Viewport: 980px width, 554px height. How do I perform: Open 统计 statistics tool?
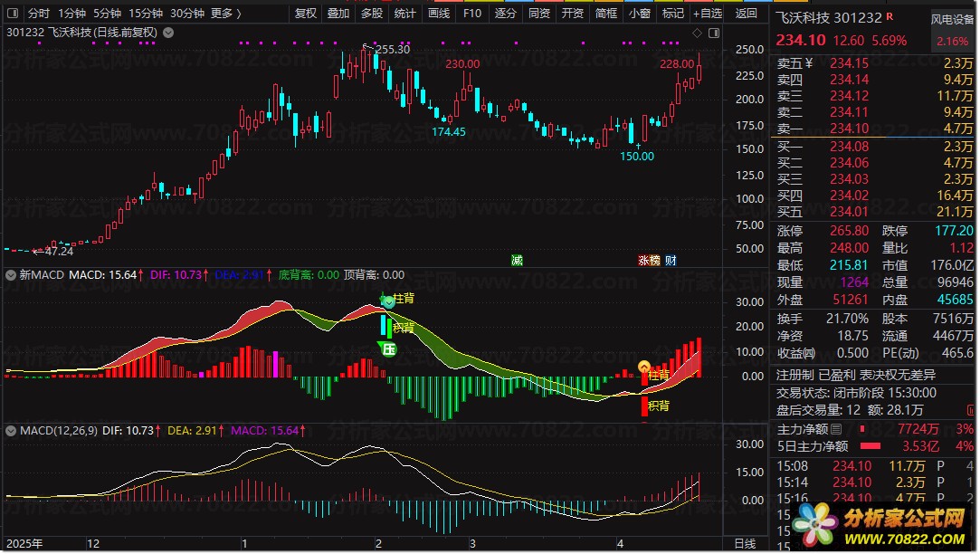click(x=405, y=14)
